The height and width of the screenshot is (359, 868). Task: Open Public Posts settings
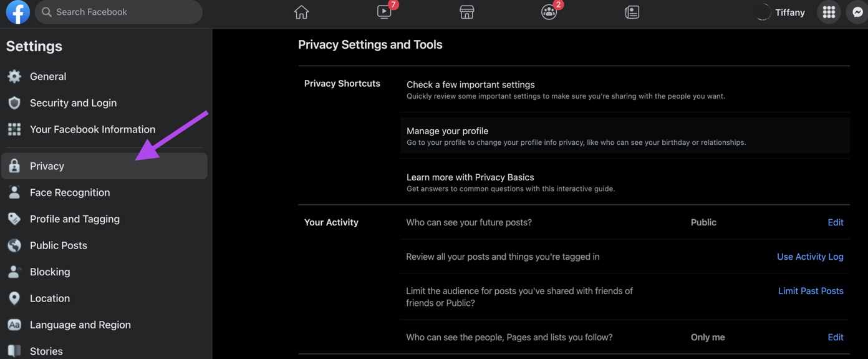coord(105,245)
